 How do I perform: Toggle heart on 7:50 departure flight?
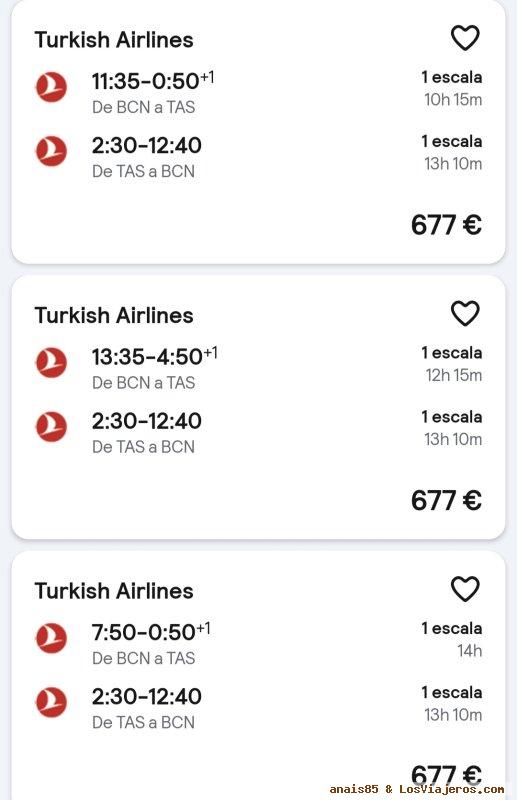pos(465,589)
